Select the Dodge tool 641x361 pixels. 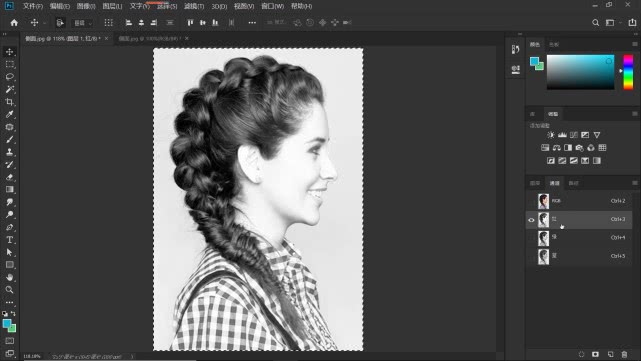(x=9, y=215)
